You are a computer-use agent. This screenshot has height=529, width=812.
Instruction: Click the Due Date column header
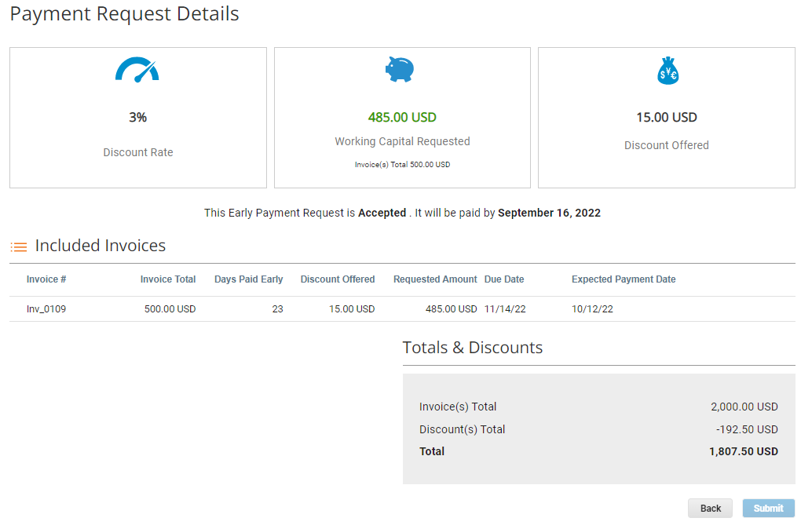(504, 279)
